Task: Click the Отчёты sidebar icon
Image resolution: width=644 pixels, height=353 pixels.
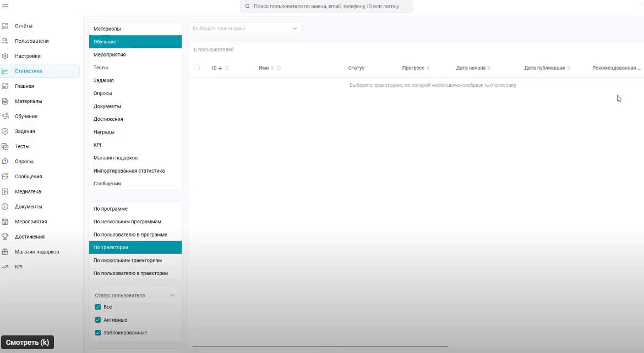Action: pyautogui.click(x=5, y=26)
